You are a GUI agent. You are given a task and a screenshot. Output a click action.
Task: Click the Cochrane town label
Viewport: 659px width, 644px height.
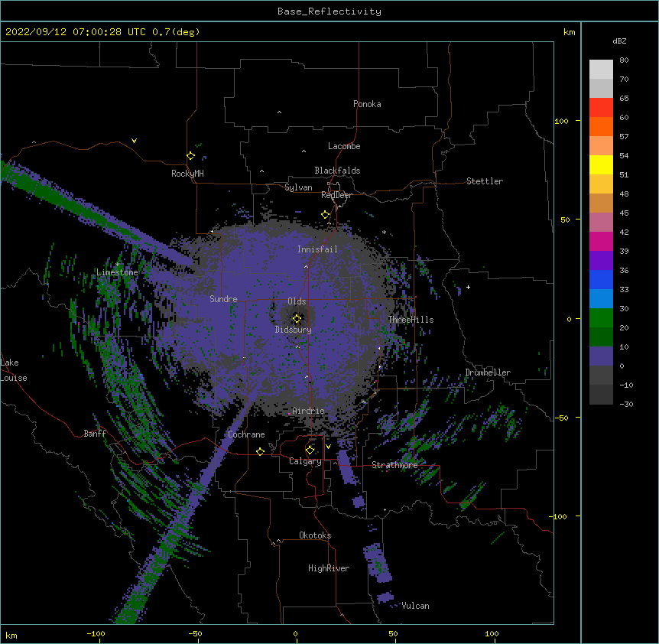click(246, 434)
